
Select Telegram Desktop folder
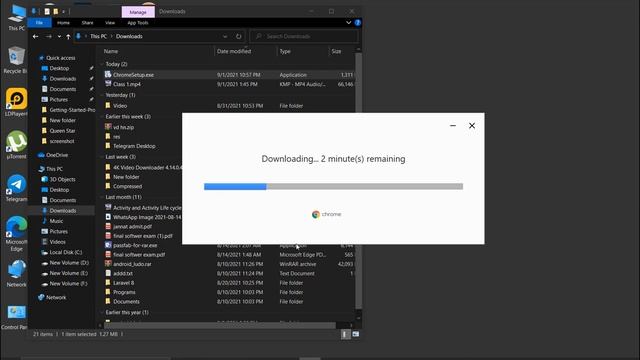[x=134, y=146]
